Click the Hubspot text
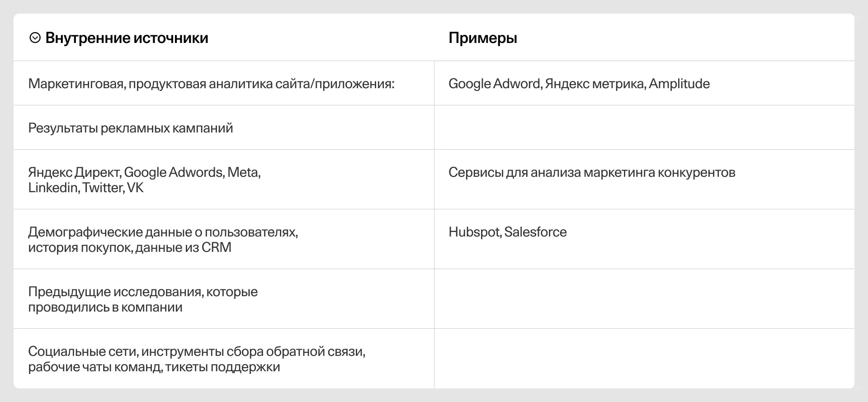This screenshot has height=402, width=868. click(x=474, y=232)
